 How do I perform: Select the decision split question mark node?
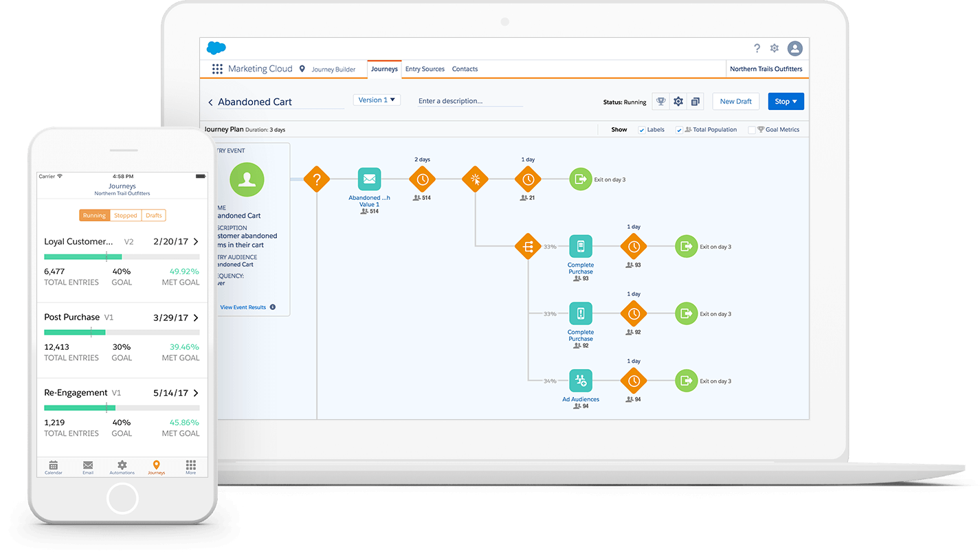click(x=317, y=179)
